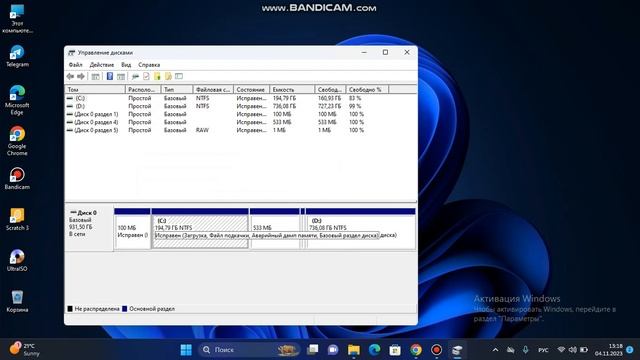This screenshot has height=360, width=640.
Task: Select the Telegram desktop icon
Action: (x=17, y=56)
